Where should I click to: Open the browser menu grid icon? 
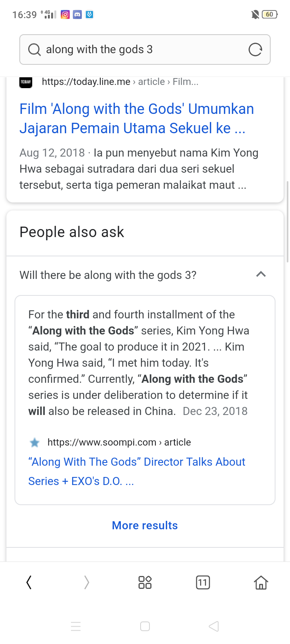(x=145, y=582)
